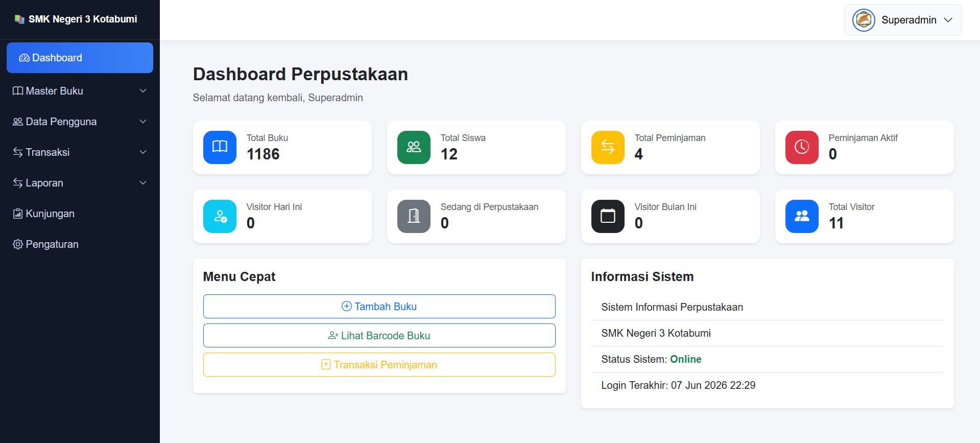Screen dimensions: 980x443
Task: Click the person-plus icon on Lihat Barcode Buku
Action: point(333,335)
